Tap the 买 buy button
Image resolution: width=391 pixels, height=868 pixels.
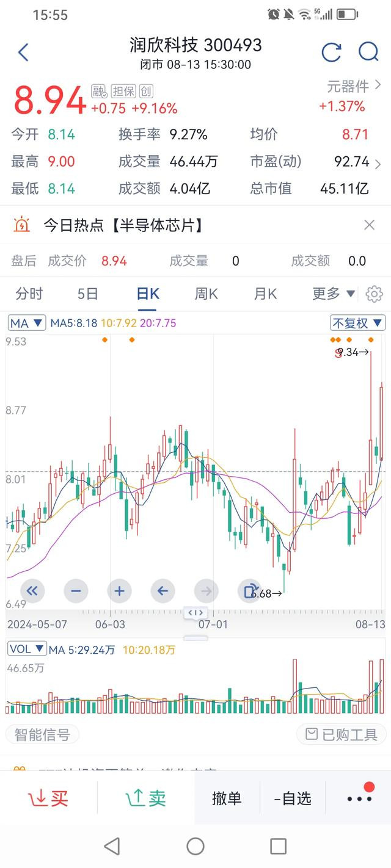point(49,798)
